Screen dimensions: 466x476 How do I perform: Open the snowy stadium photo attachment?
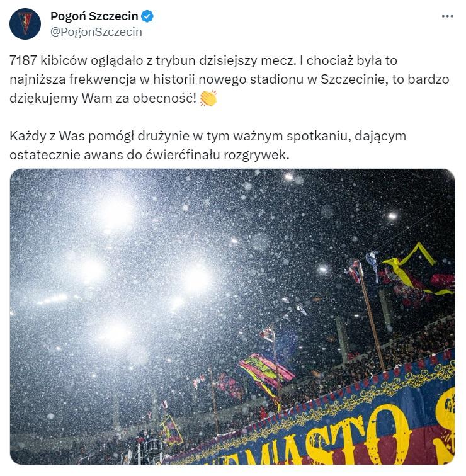(232, 317)
